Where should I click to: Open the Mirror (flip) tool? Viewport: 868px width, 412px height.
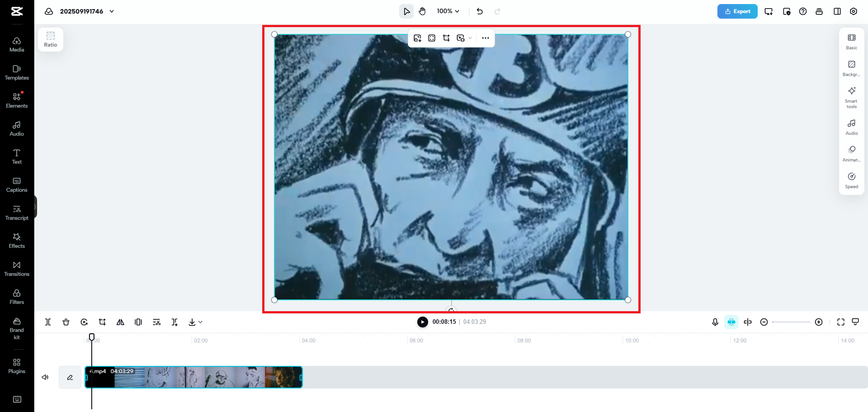click(120, 322)
